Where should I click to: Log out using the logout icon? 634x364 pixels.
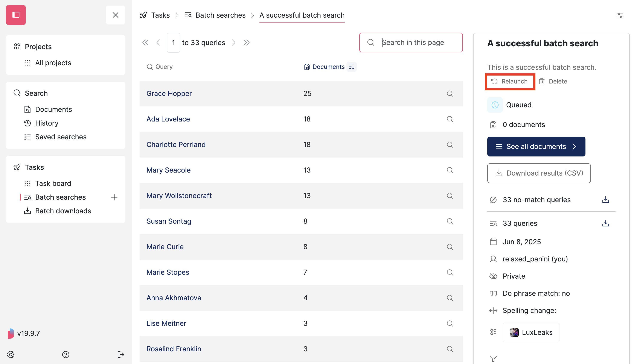tap(120, 354)
